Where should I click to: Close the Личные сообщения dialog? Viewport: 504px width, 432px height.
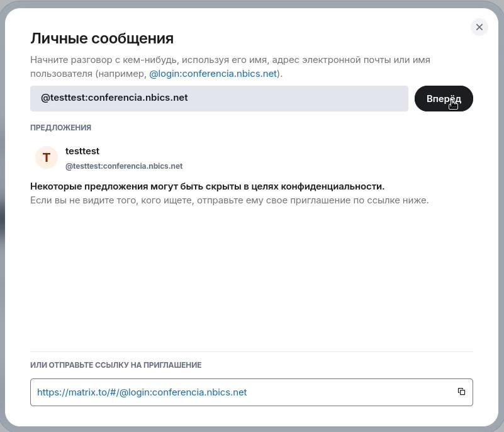pos(479,27)
